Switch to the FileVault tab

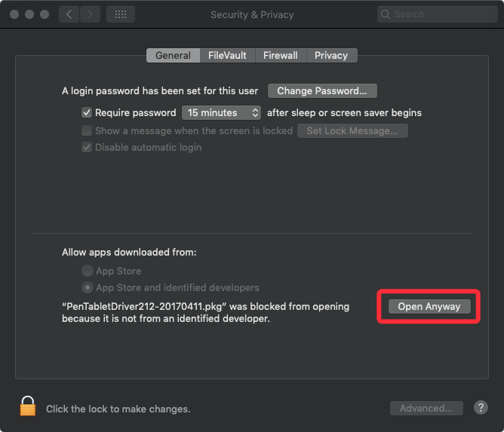[228, 55]
